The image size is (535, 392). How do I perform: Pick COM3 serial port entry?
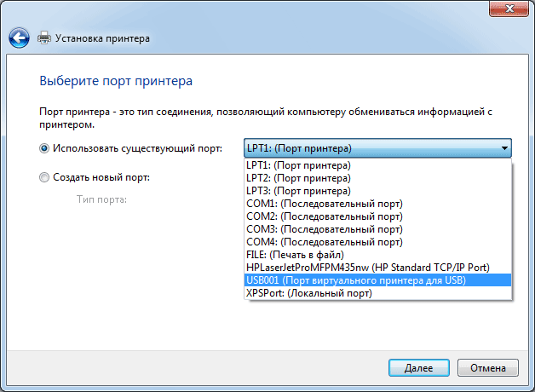click(324, 229)
